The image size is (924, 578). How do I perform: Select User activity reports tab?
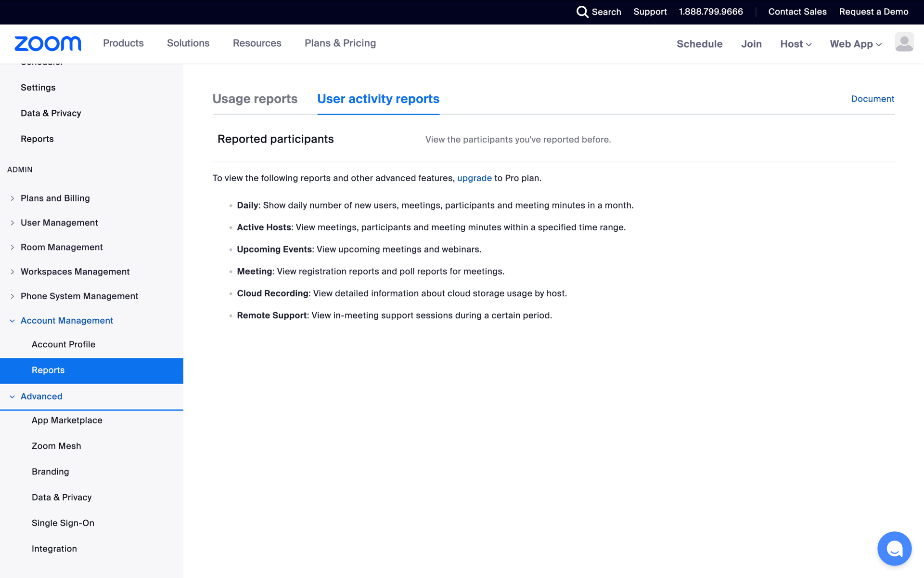pos(378,99)
